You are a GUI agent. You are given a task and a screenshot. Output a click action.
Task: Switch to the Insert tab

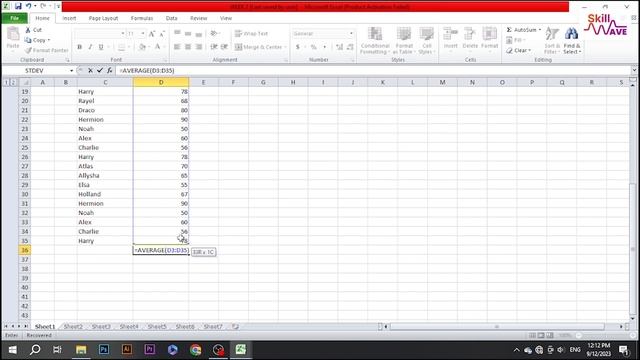click(69, 18)
